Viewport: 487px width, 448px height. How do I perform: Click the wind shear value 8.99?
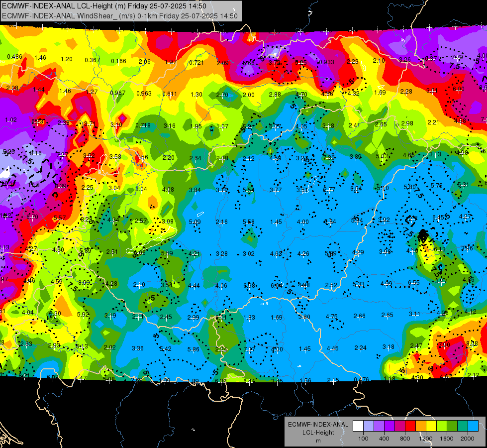(84, 283)
